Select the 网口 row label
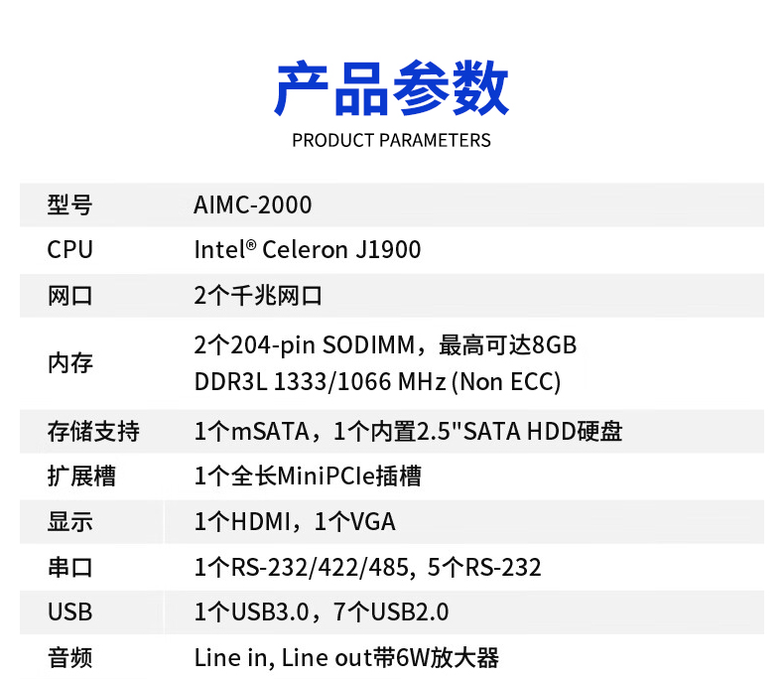Viewport: 784px width, 679px height. 69,296
